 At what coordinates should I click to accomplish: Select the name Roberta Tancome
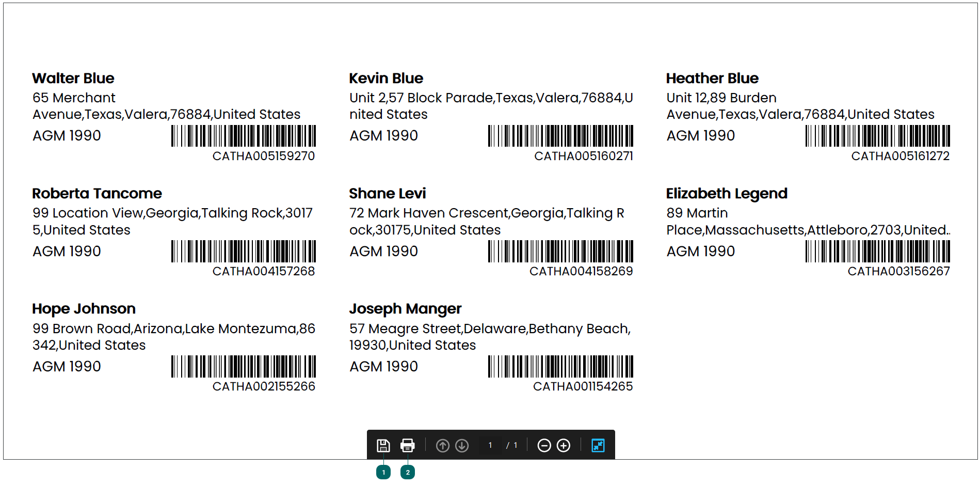tap(97, 193)
